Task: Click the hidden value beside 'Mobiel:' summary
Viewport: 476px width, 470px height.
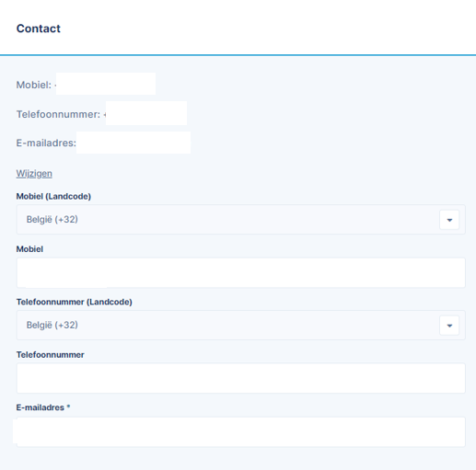Action: [x=106, y=84]
